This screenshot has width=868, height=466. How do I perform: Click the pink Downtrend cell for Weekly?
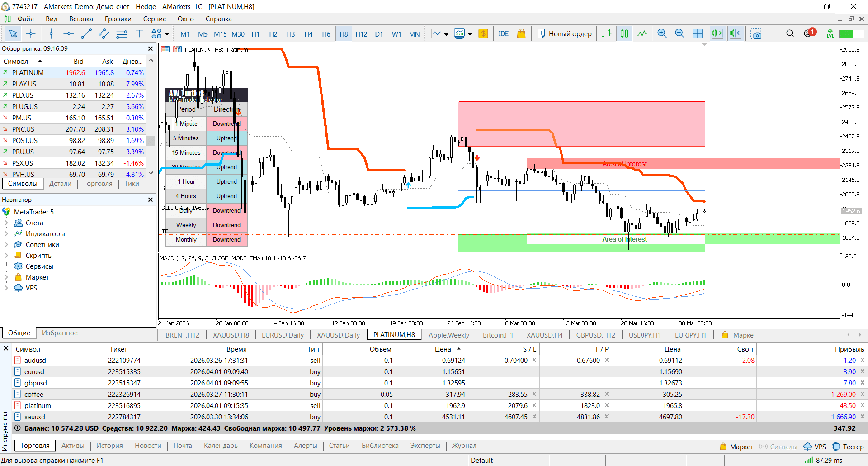[226, 225]
